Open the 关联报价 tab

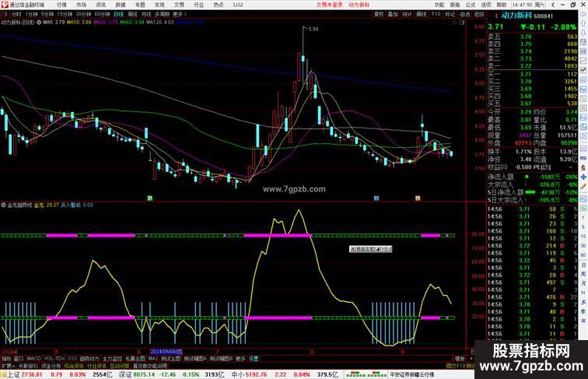tap(28, 366)
